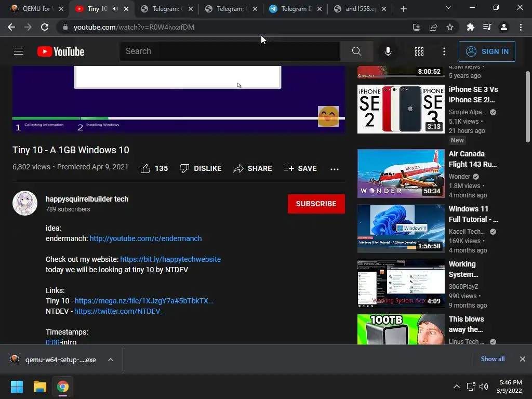The width and height of the screenshot is (532, 399).
Task: Open the volume icon in system tray
Action: point(484,387)
